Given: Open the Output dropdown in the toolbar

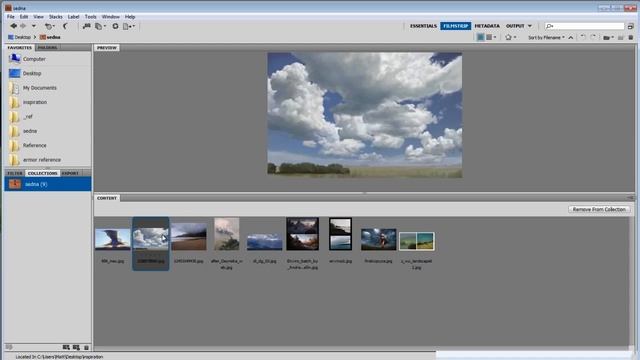Looking at the screenshot, I should (x=129, y=26).
